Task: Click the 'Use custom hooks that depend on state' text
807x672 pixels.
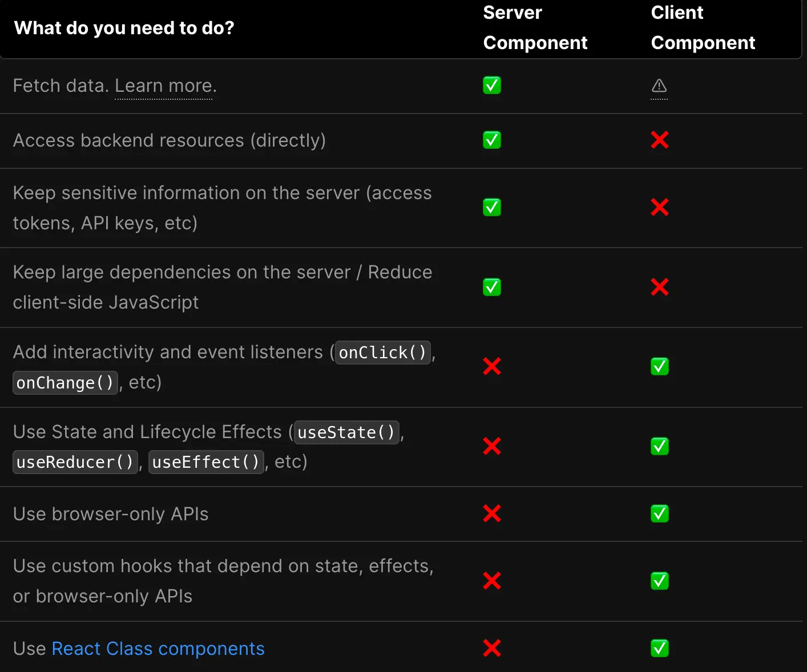Action: click(x=188, y=566)
